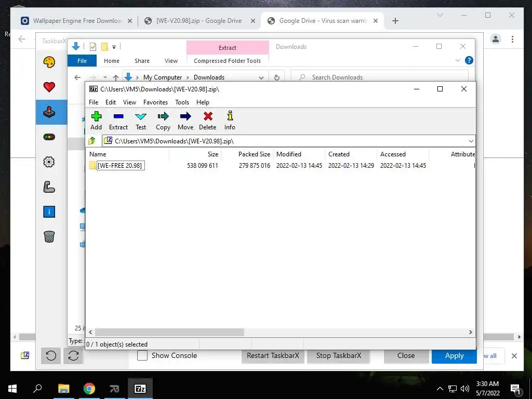Refresh the Explorer Downloads folder
This screenshot has width=532, height=399.
pos(277,77)
